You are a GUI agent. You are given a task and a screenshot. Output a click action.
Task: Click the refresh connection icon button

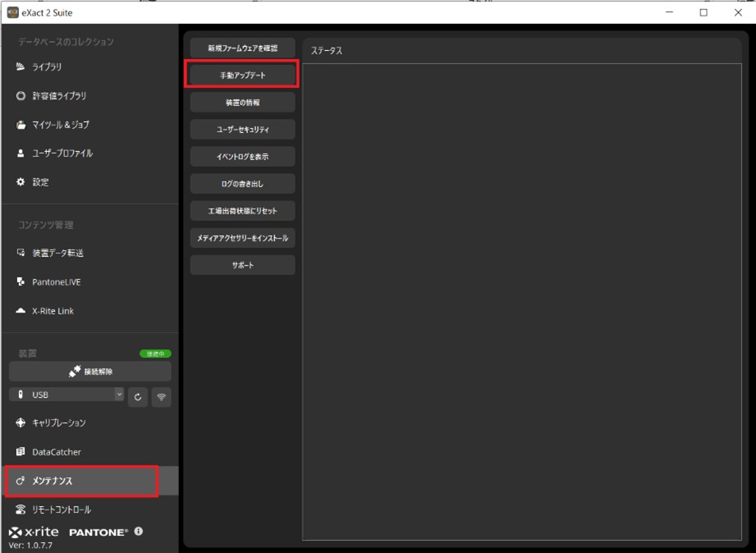138,397
